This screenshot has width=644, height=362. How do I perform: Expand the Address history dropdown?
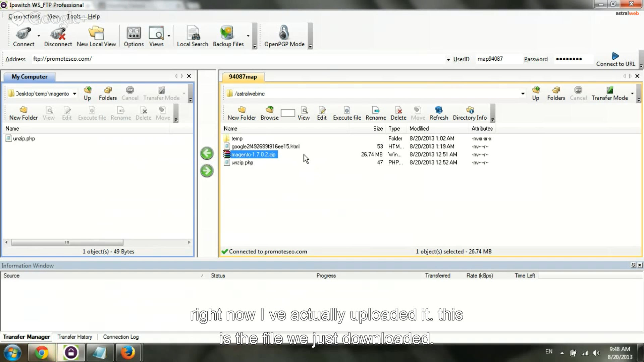(448, 60)
